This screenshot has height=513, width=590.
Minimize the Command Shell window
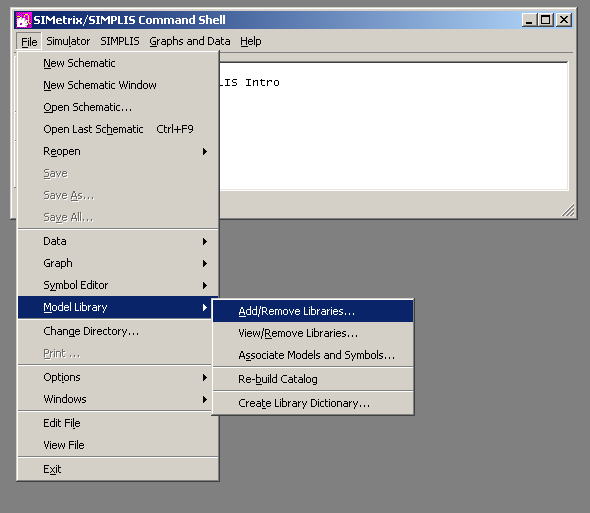click(x=529, y=20)
